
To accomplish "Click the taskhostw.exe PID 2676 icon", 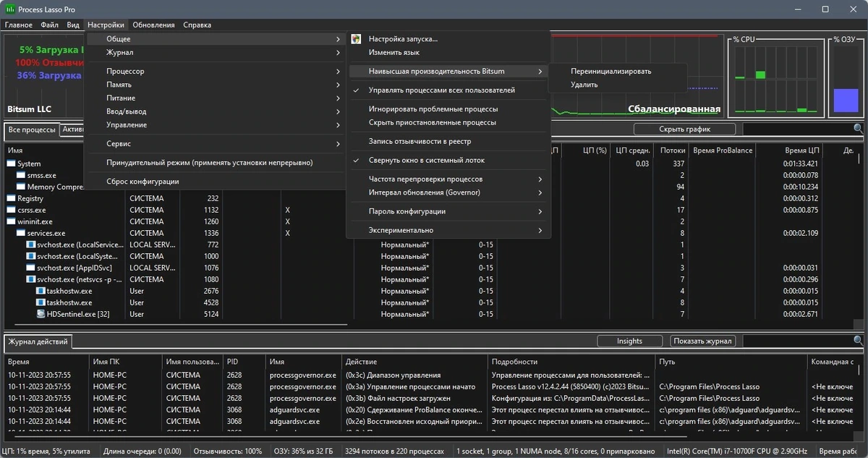I will pos(41,291).
